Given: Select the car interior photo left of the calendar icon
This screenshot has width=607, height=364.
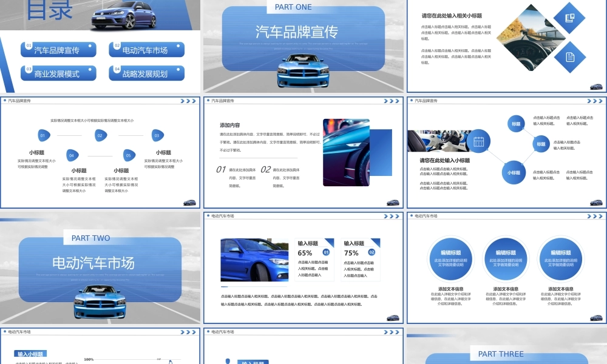Looking at the screenshot, I should coord(438,141).
